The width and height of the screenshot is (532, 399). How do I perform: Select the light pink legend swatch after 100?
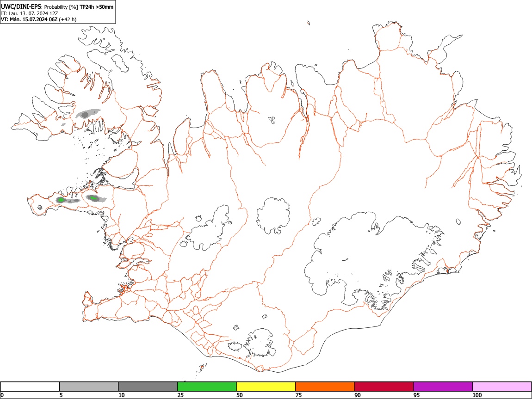click(x=502, y=387)
